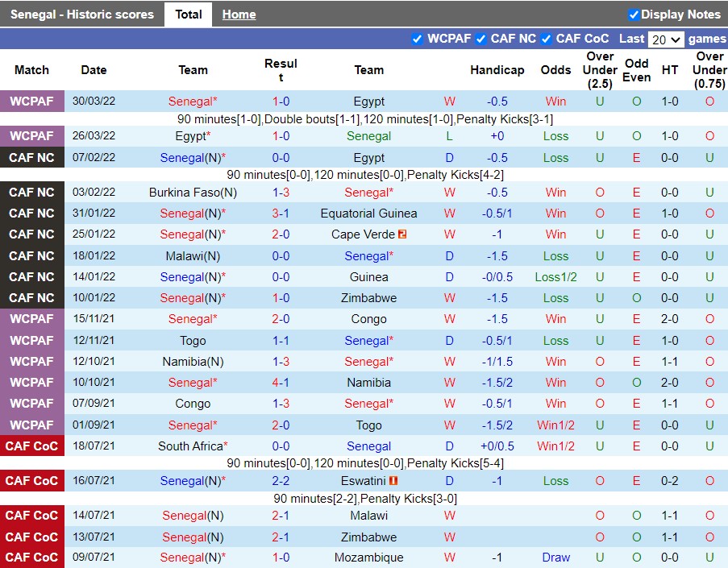Uncheck the WCPAF competition filter

[x=417, y=39]
